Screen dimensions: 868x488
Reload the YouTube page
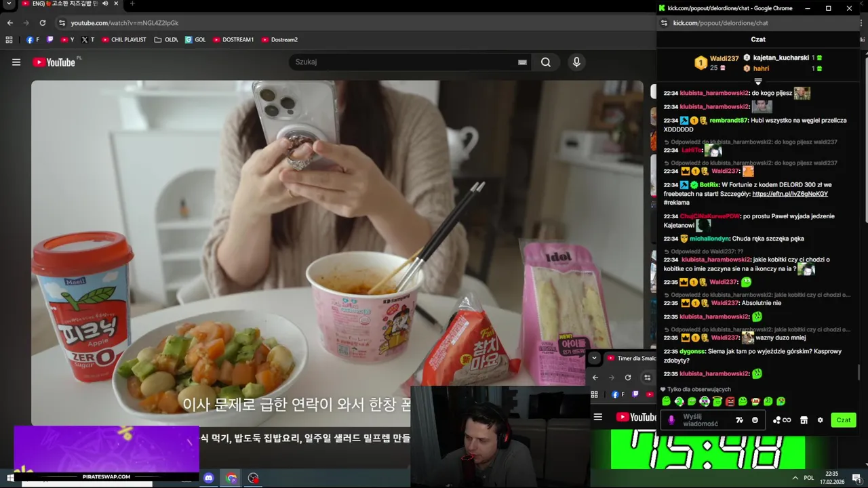pyautogui.click(x=42, y=23)
